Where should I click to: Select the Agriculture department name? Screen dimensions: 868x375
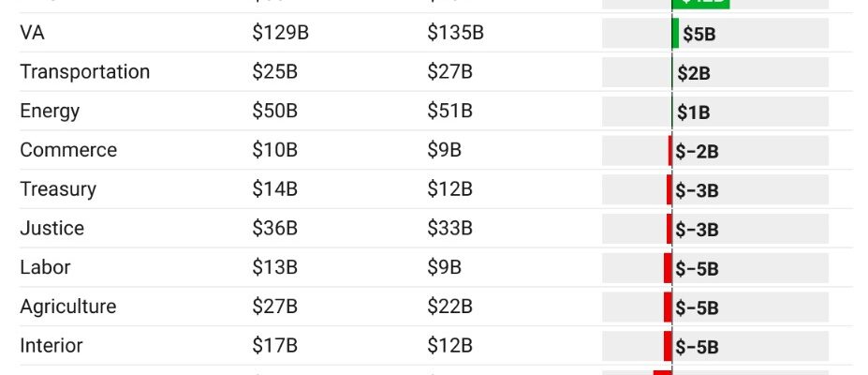tap(68, 307)
